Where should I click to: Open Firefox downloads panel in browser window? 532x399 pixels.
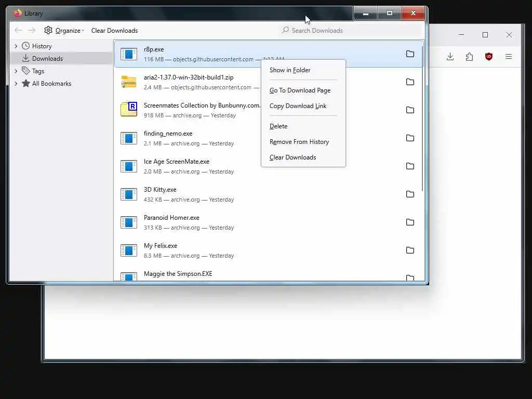pos(450,57)
